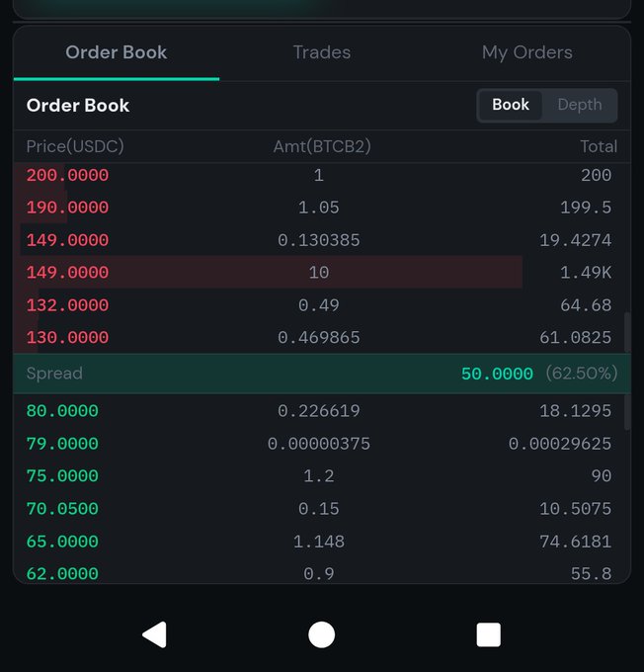Click the total 0.00029625

(x=560, y=444)
